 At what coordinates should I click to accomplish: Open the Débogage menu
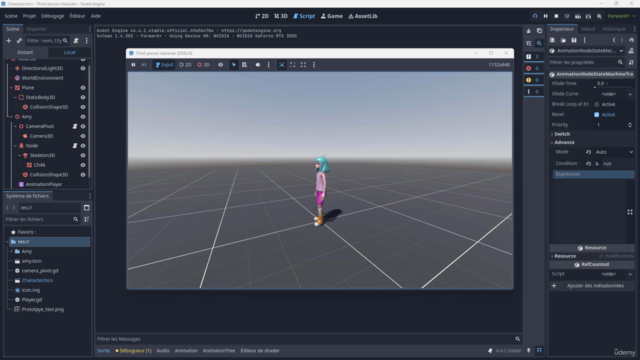pos(52,16)
